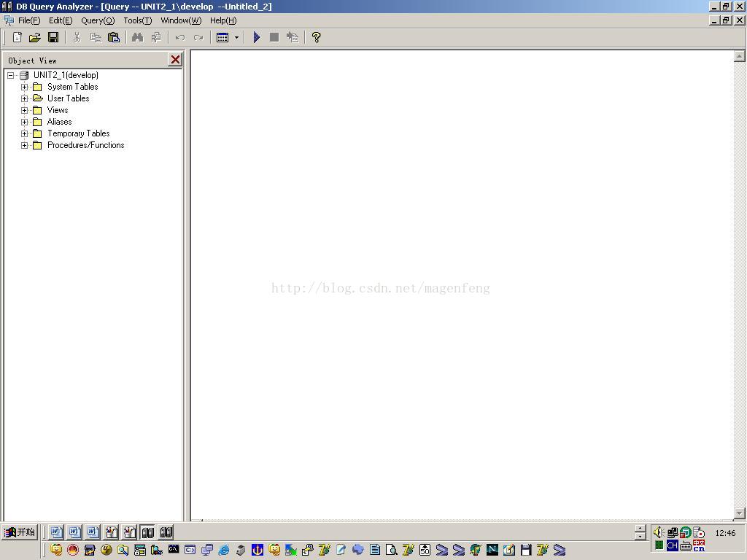This screenshot has height=560, width=747.
Task: Click the taskbar clock 12:46
Action: tap(725, 533)
